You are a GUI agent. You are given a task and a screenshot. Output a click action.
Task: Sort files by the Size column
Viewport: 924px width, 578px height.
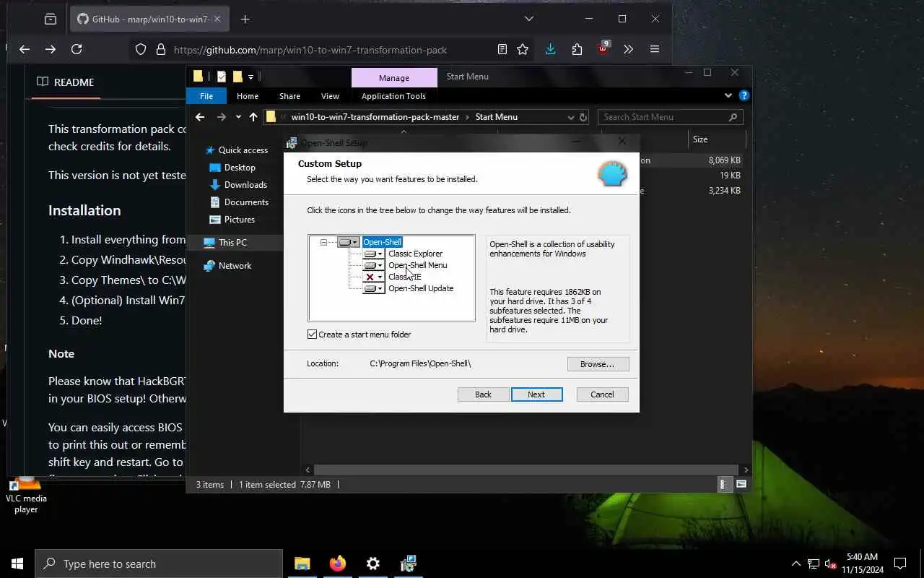pos(715,139)
